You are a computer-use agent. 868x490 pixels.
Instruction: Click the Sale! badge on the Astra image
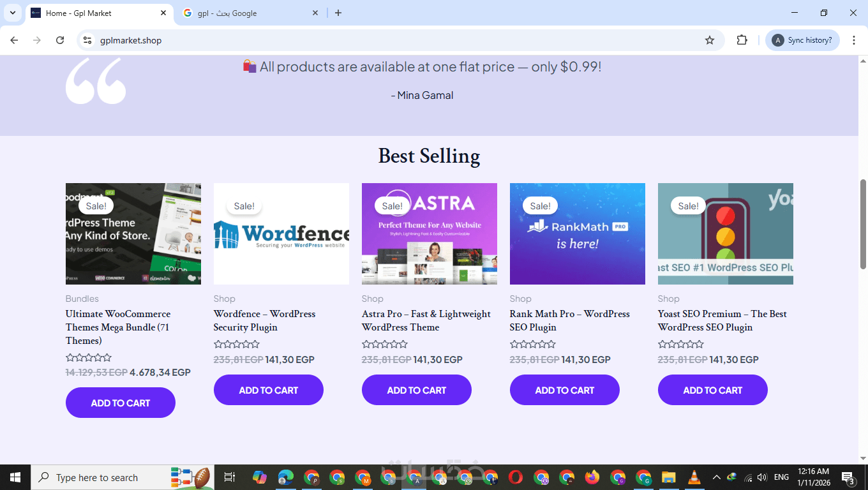(x=393, y=205)
